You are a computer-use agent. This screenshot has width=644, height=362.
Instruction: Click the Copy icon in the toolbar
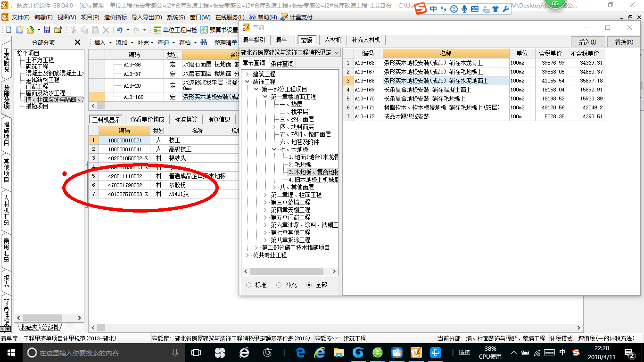85,30
